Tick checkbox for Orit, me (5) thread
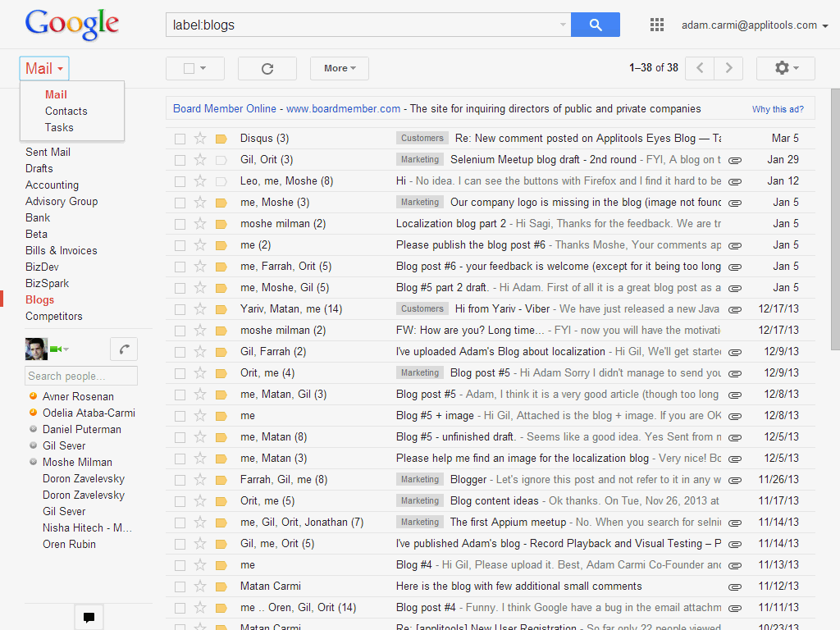 click(180, 501)
